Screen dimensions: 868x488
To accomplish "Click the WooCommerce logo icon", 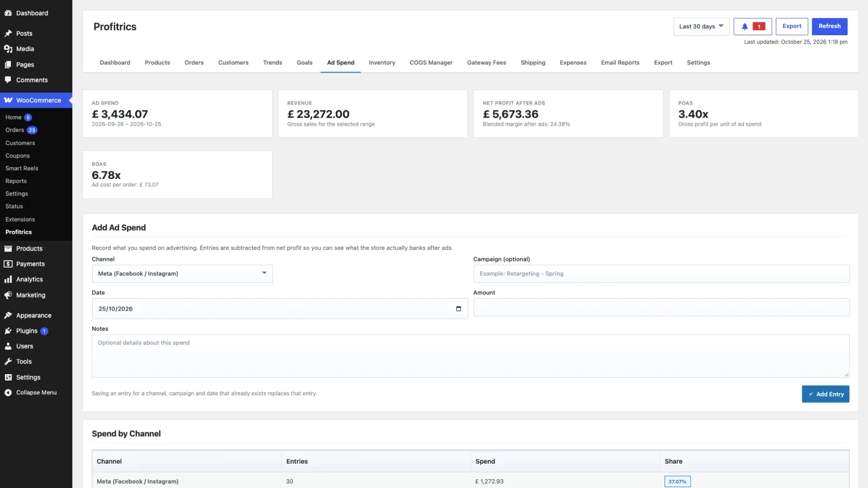I will pyautogui.click(x=8, y=100).
